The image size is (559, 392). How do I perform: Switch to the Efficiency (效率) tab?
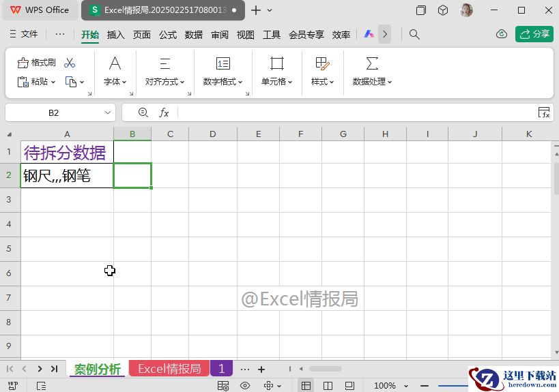pos(341,35)
